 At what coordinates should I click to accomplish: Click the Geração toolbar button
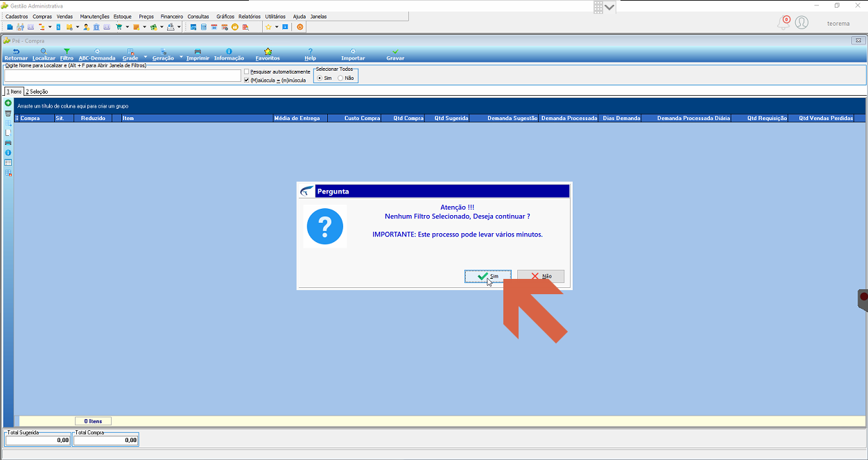(x=163, y=55)
